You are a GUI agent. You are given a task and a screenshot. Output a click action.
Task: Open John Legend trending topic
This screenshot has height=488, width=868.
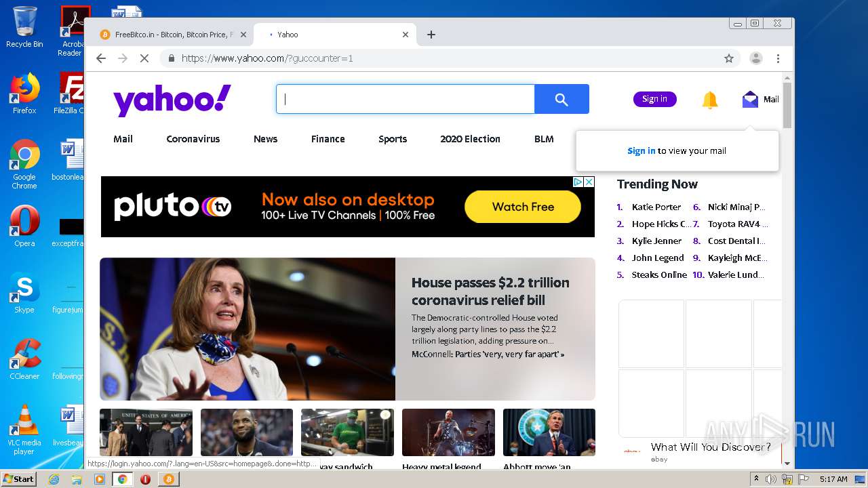tap(658, 258)
